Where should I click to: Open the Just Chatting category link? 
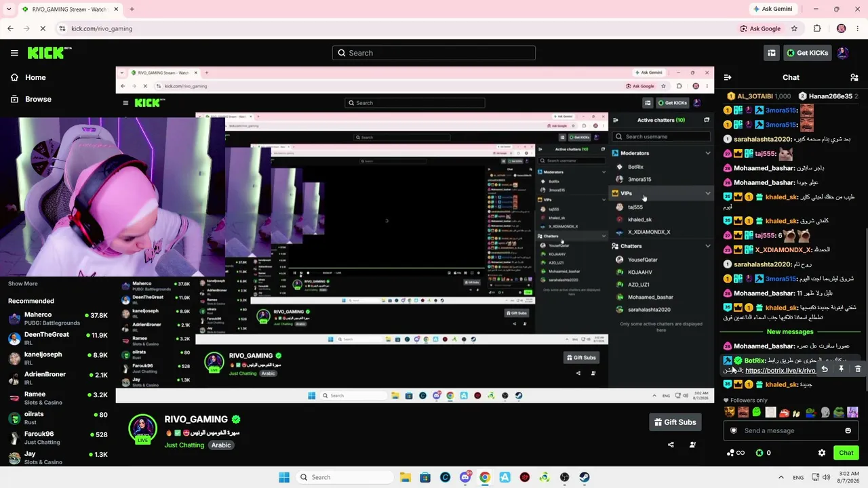point(184,445)
